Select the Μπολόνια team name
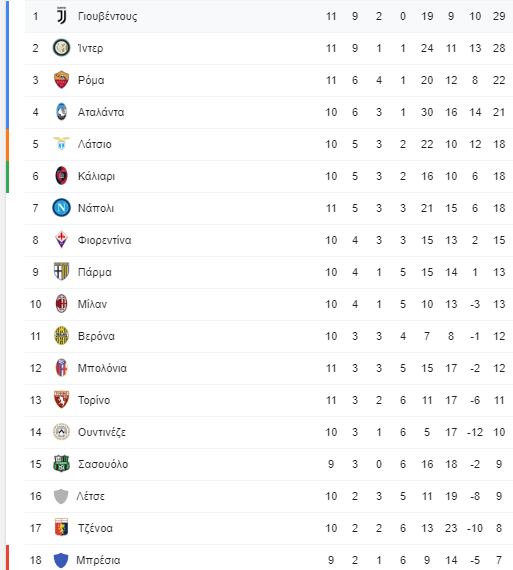Image resolution: width=513 pixels, height=570 pixels. [102, 368]
